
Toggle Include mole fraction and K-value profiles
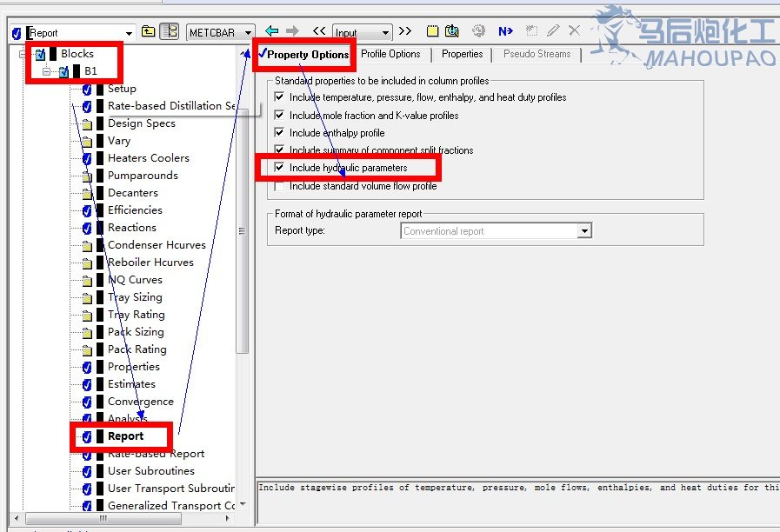(x=279, y=115)
